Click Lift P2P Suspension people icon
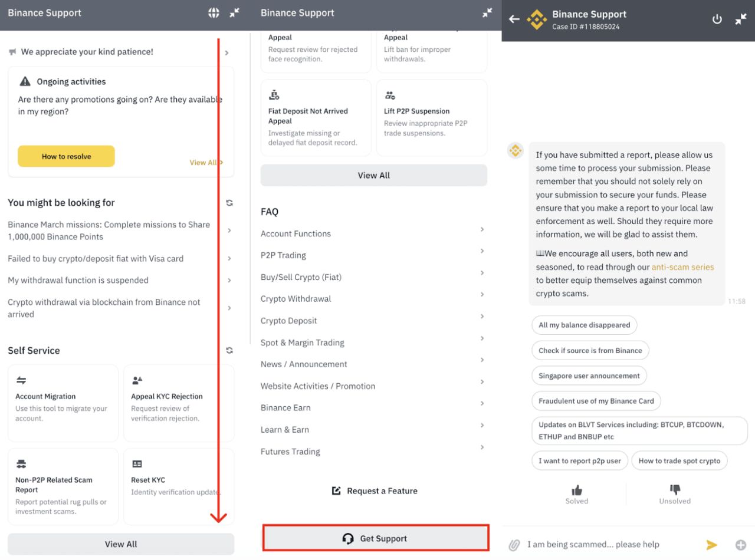Image resolution: width=755 pixels, height=560 pixels. click(x=390, y=95)
